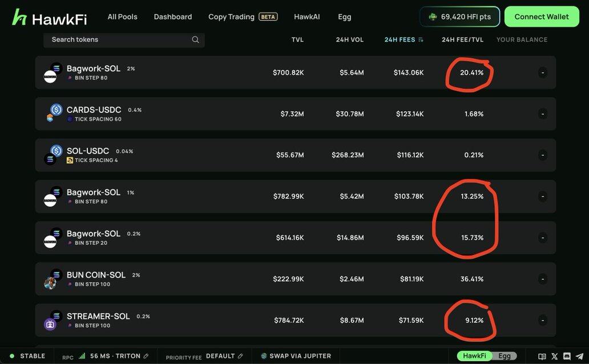The height and width of the screenshot is (364, 589).
Task: Edit the priority fee pencil icon
Action: 240,356
